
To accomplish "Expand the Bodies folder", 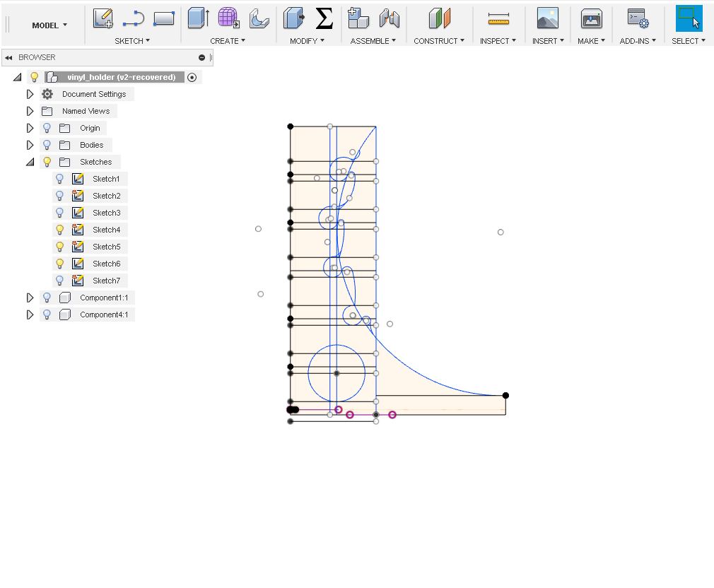I will [x=30, y=145].
